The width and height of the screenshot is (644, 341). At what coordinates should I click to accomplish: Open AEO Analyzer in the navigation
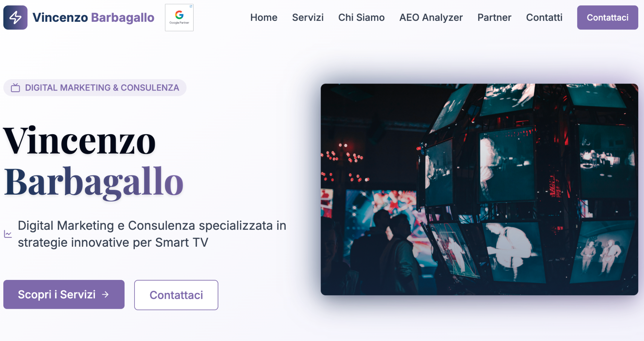click(431, 17)
